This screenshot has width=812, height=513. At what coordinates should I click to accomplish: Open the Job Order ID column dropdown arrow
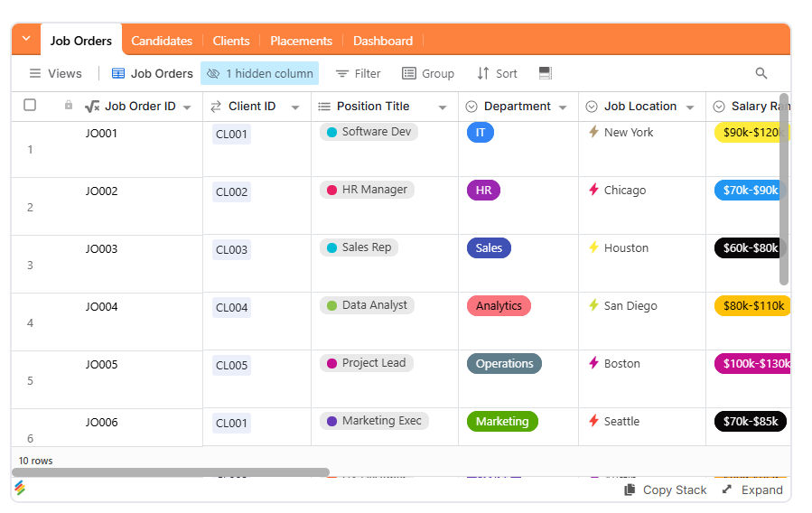[x=188, y=107]
